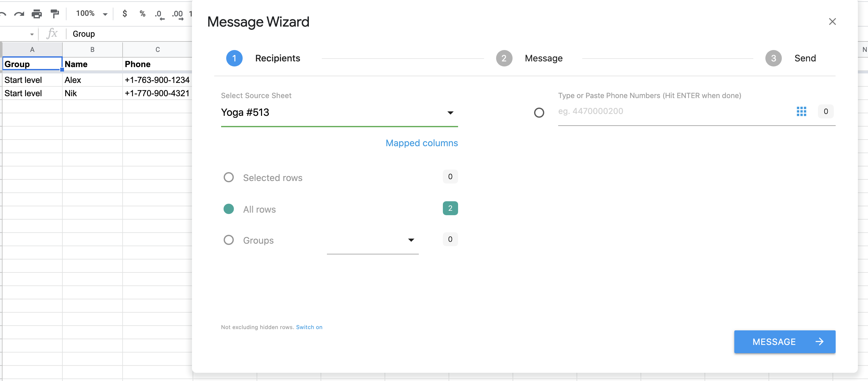Click the increase decimal places icon
Screen dimensions: 868x381
[x=177, y=15]
